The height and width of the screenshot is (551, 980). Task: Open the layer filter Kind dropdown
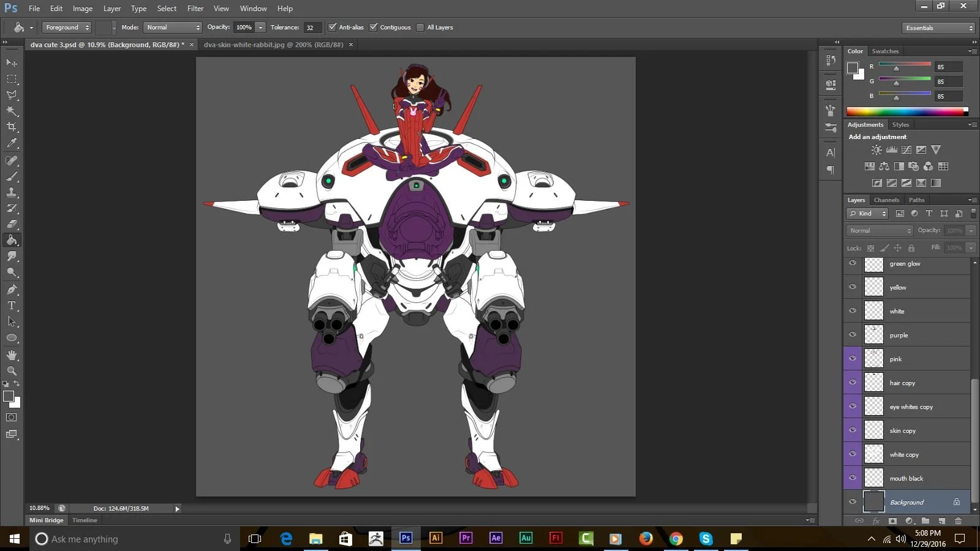pyautogui.click(x=868, y=214)
